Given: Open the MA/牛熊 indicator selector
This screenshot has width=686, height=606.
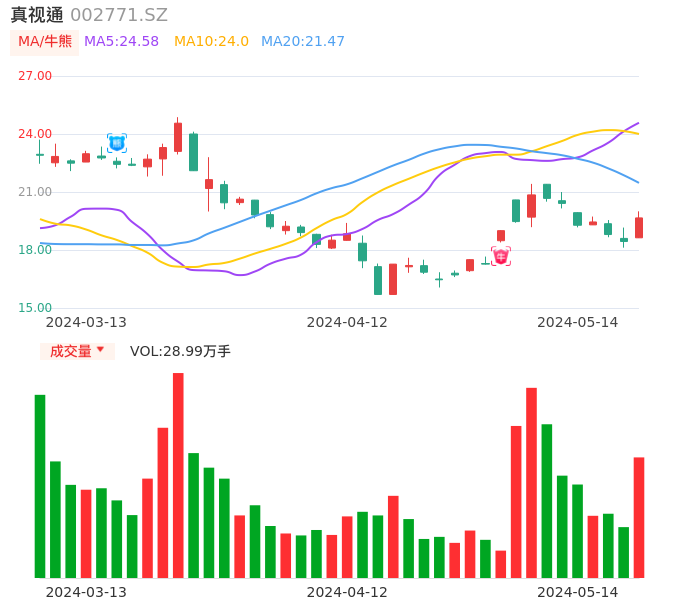Looking at the screenshot, I should (x=45, y=42).
